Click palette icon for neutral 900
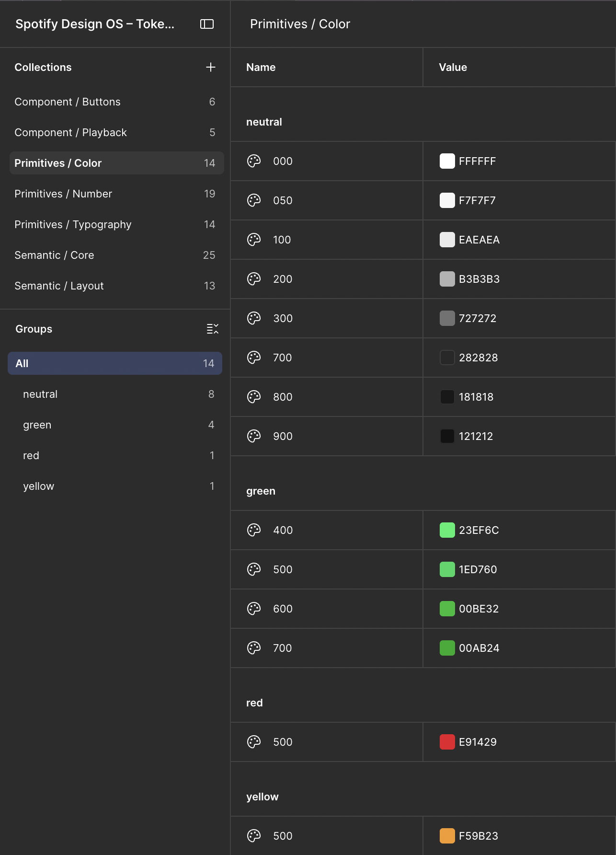Image resolution: width=616 pixels, height=855 pixels. [x=254, y=436]
